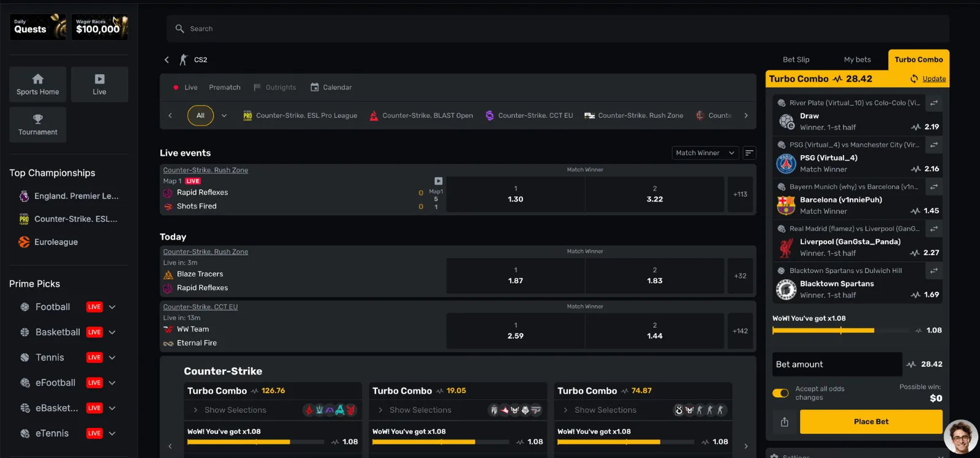980x458 pixels.
Task: Open the live stream icon for Rapid Reflexes match
Action: [x=439, y=181]
